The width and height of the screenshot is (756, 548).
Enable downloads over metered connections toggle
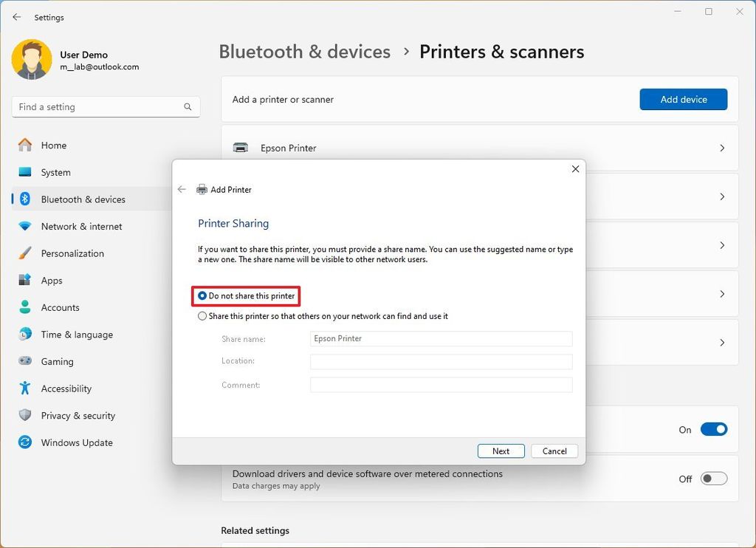pyautogui.click(x=713, y=478)
